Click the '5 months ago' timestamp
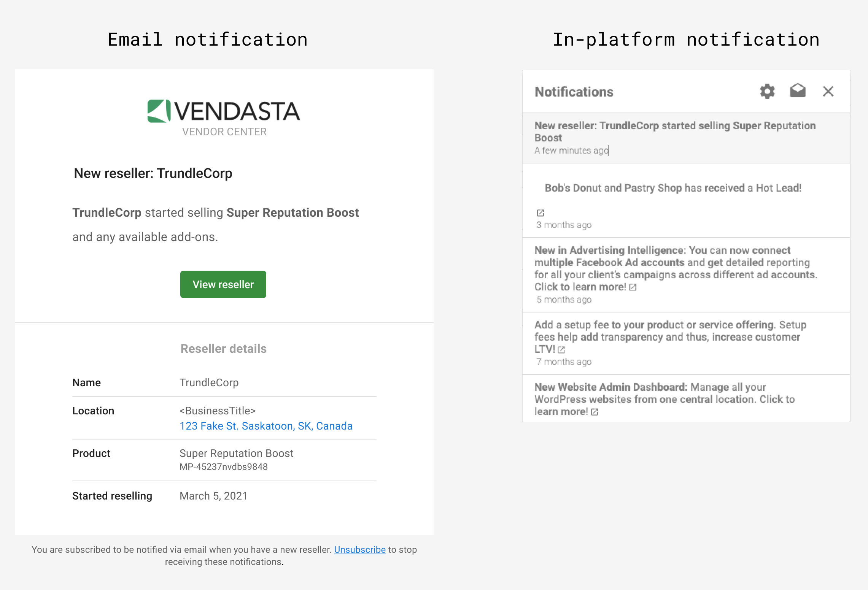Viewport: 868px width, 590px height. pyautogui.click(x=564, y=300)
